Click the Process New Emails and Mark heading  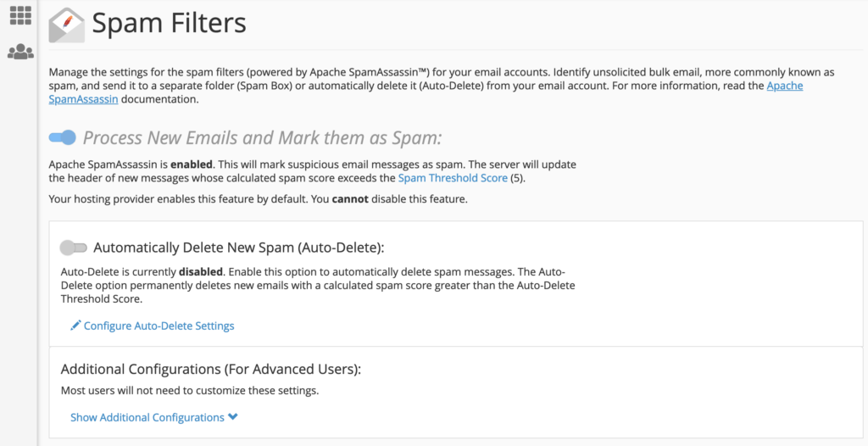pyautogui.click(x=263, y=138)
